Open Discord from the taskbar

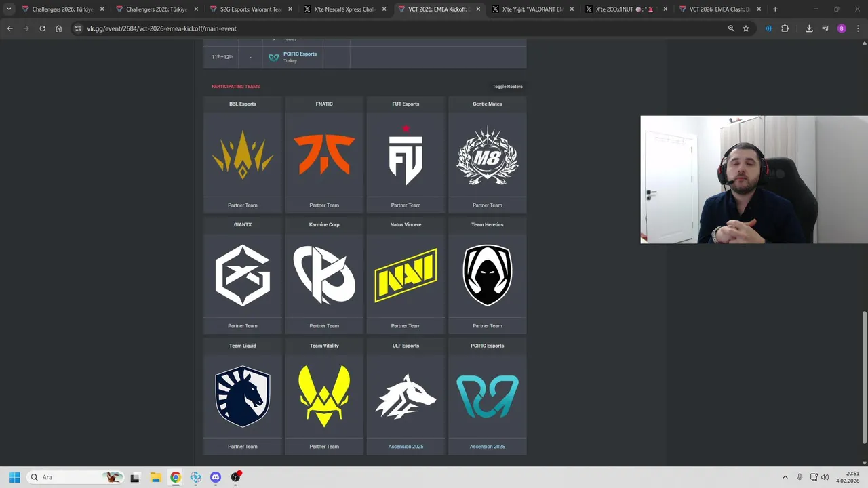[x=216, y=477]
